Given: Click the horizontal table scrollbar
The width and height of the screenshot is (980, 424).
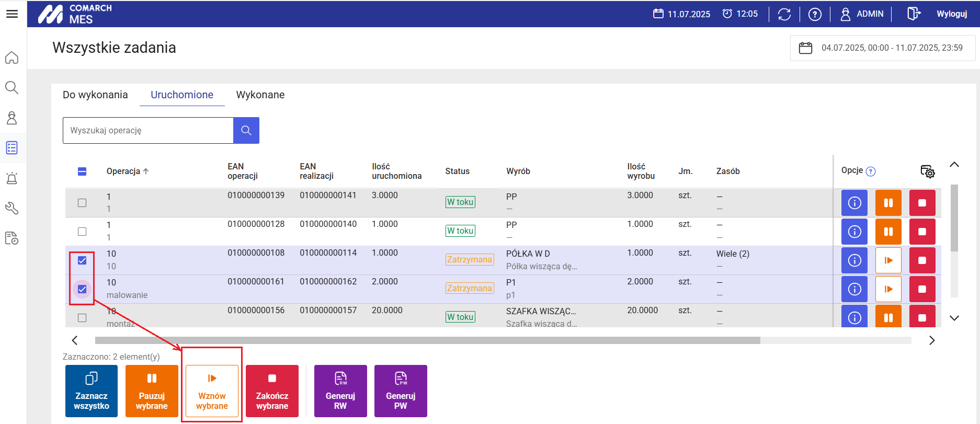Looking at the screenshot, I should coord(427,340).
